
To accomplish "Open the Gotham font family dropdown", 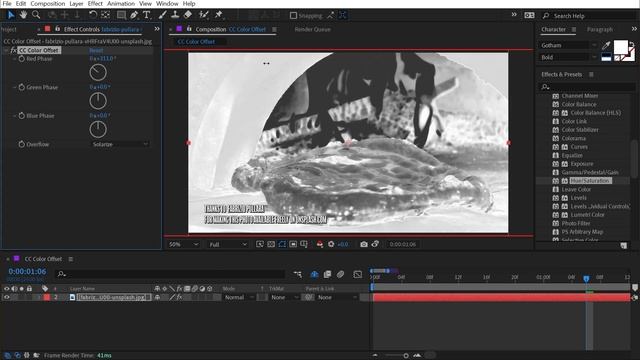I will click(569, 45).
